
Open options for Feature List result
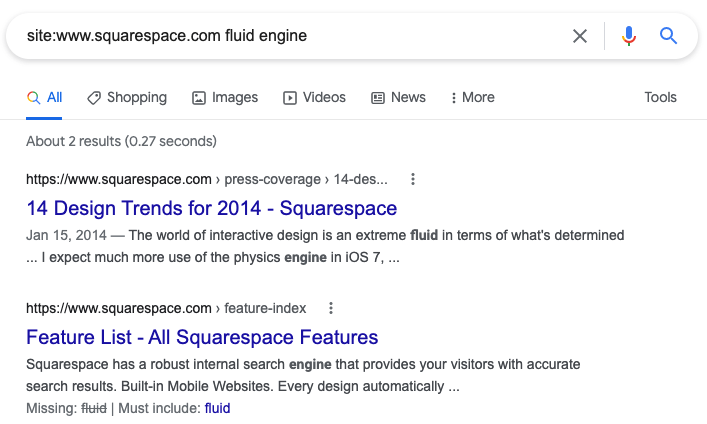pyautogui.click(x=331, y=308)
